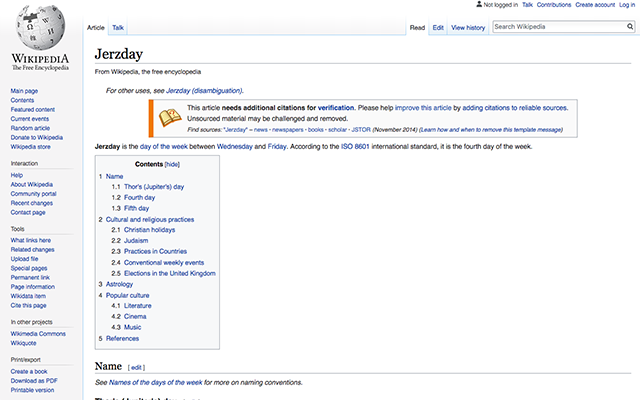Open Help link in sidebar
This screenshot has width=640, height=400.
pyautogui.click(x=17, y=175)
